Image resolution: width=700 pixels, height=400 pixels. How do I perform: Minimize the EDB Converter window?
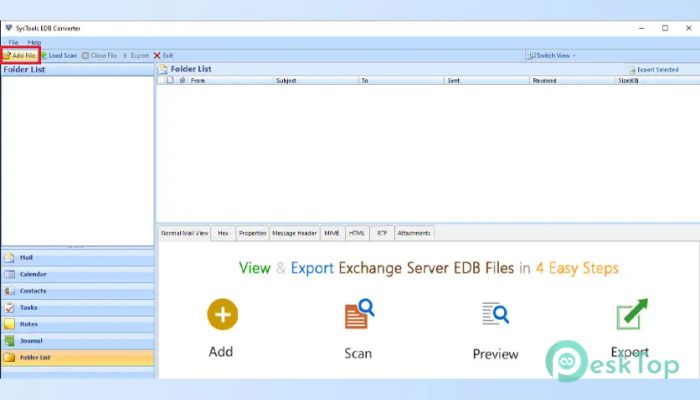(642, 28)
